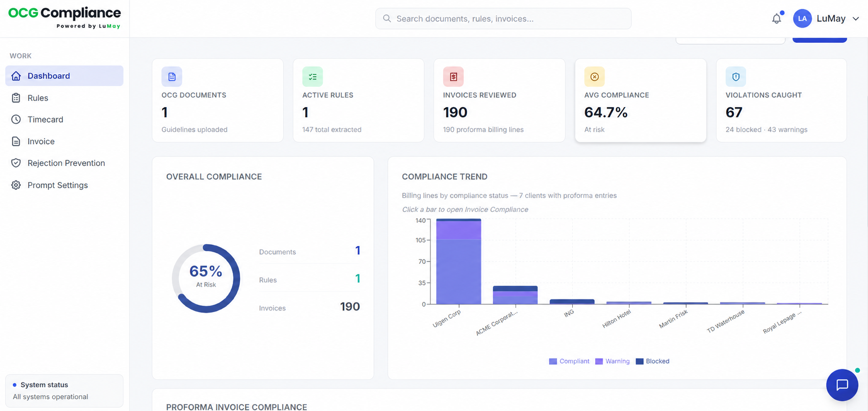Expand the LuMay account dropdown chevron
This screenshot has width=868, height=411.
tap(856, 19)
